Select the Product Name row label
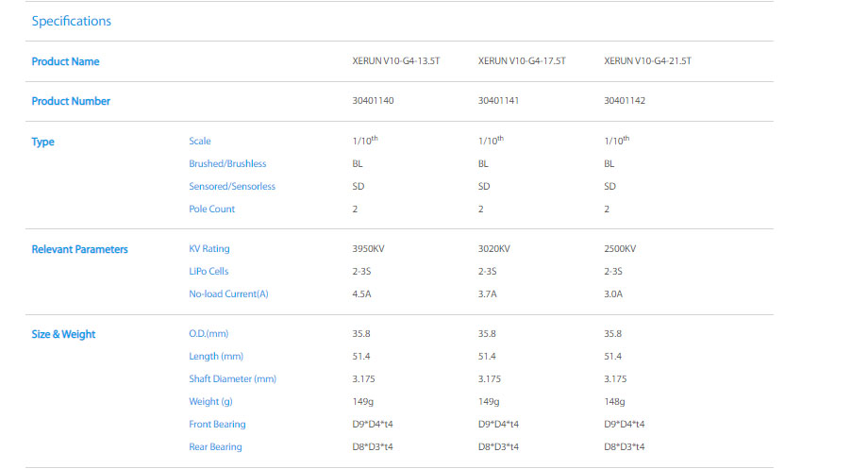The width and height of the screenshot is (868, 469). (65, 61)
